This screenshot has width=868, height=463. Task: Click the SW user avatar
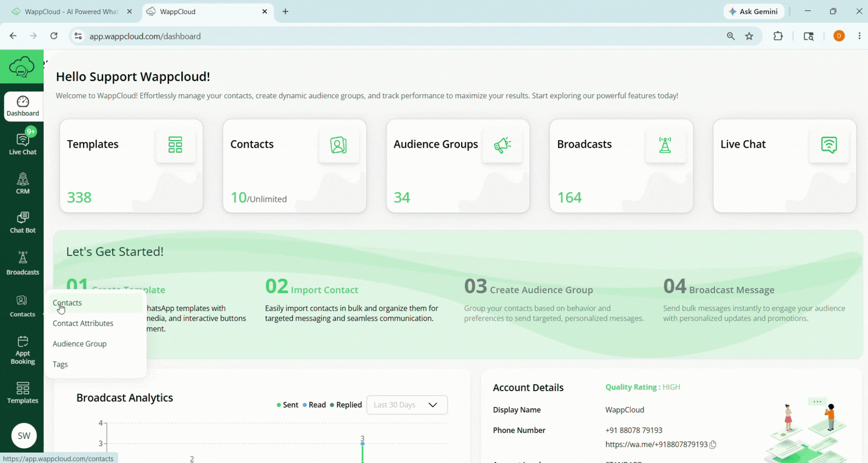pyautogui.click(x=24, y=436)
